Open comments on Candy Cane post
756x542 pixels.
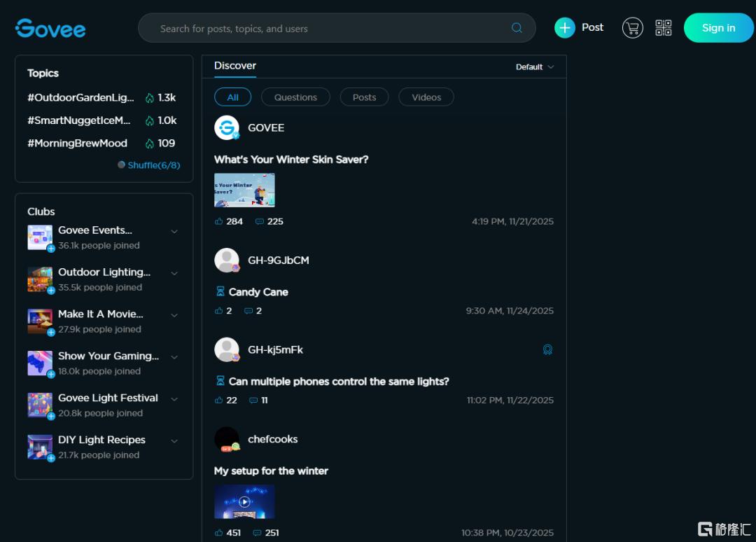[248, 311]
